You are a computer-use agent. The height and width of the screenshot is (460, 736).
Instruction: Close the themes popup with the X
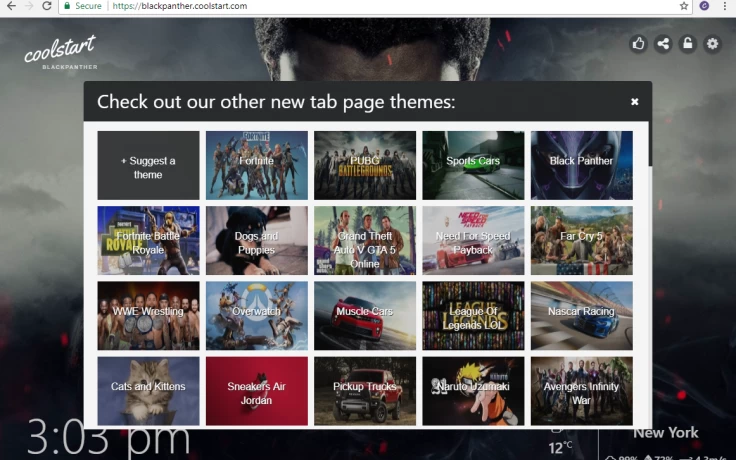pos(635,101)
